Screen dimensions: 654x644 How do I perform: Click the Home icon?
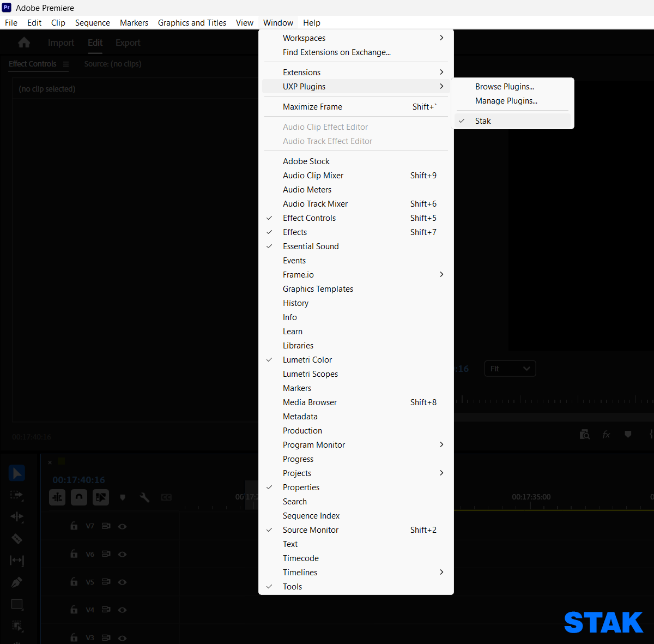[24, 43]
